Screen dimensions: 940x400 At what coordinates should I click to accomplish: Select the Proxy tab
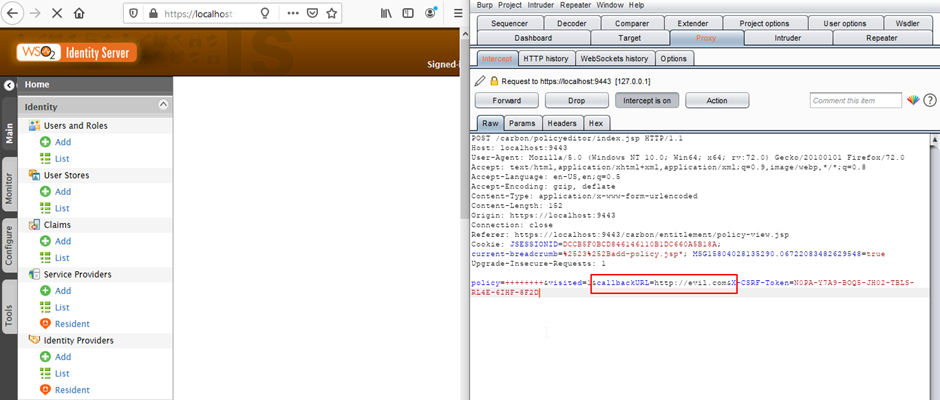click(x=706, y=38)
